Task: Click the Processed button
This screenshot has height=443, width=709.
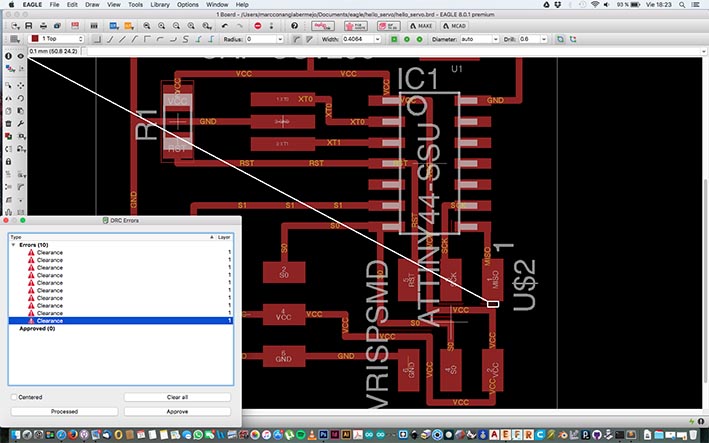Action: 64,411
